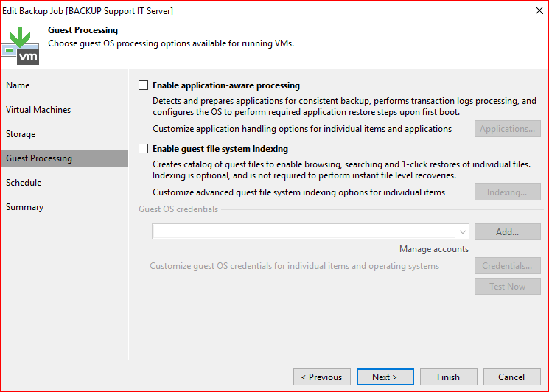The width and height of the screenshot is (549, 392).
Task: Select the Guest Processing step
Action: click(39, 158)
